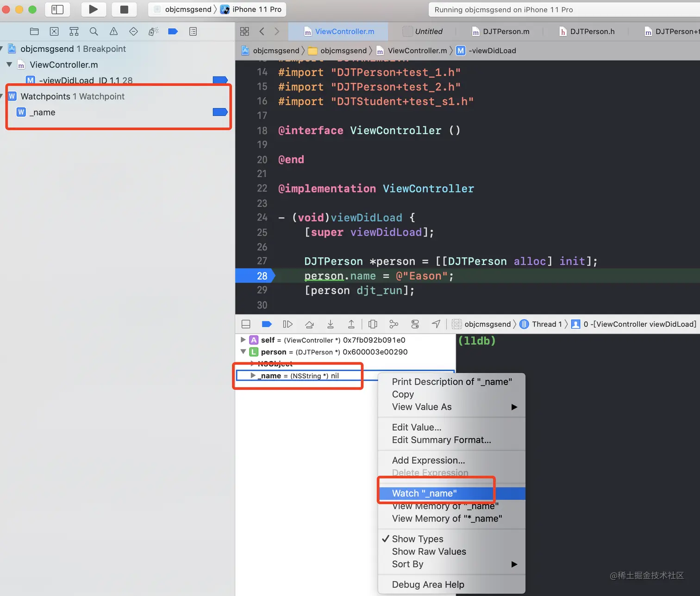This screenshot has width=700, height=596.
Task: Open the Source Control navigator
Action: click(x=54, y=31)
